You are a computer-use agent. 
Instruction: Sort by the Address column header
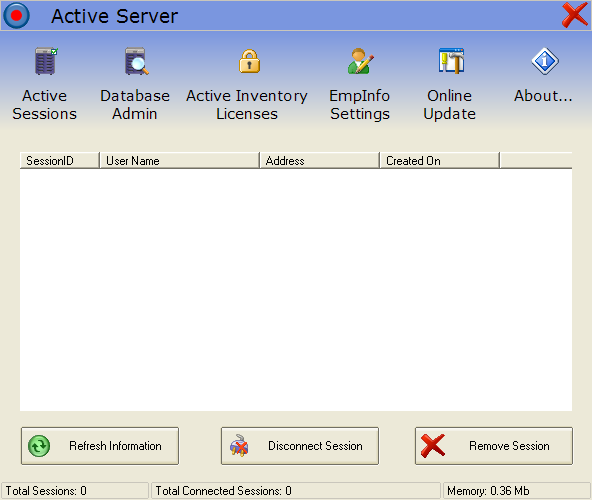point(319,160)
